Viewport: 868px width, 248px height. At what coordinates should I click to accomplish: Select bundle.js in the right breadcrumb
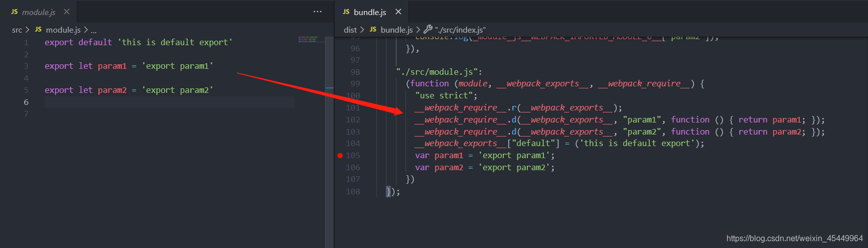point(397,30)
